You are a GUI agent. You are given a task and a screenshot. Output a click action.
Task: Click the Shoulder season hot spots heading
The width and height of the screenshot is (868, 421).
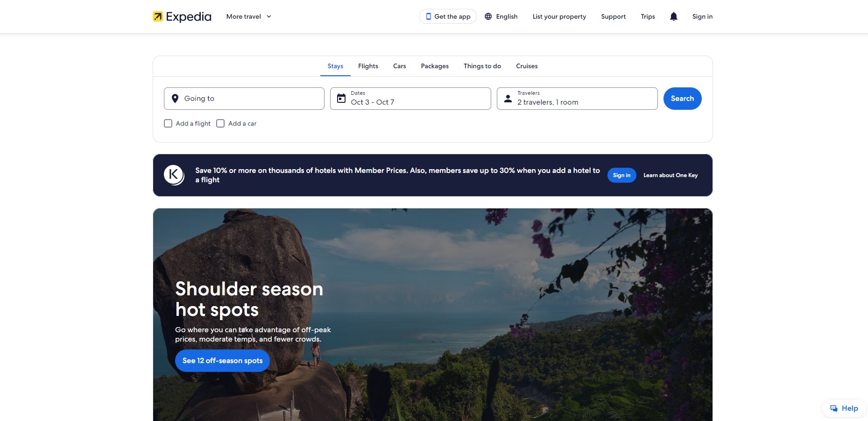pyautogui.click(x=249, y=299)
